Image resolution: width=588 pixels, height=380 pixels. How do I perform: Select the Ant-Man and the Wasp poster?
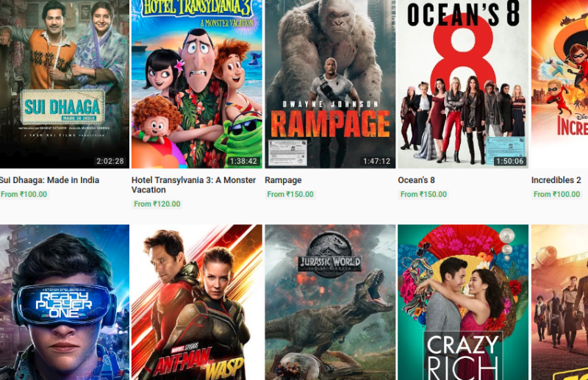197,302
